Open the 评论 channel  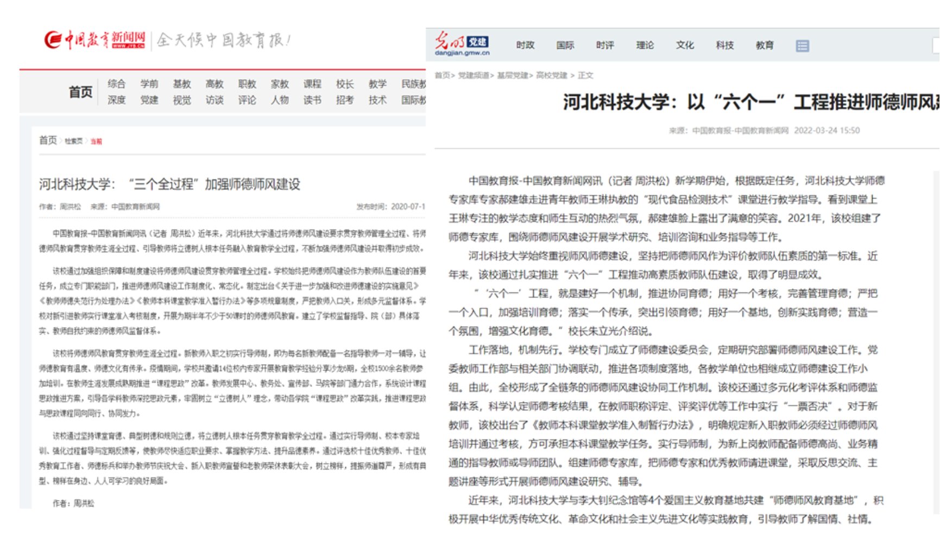(247, 100)
